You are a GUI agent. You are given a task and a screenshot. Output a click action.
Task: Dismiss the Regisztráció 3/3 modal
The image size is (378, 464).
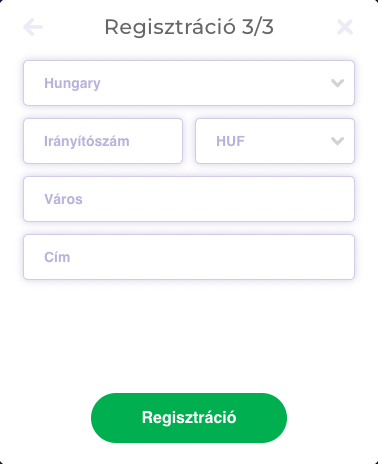pos(345,27)
